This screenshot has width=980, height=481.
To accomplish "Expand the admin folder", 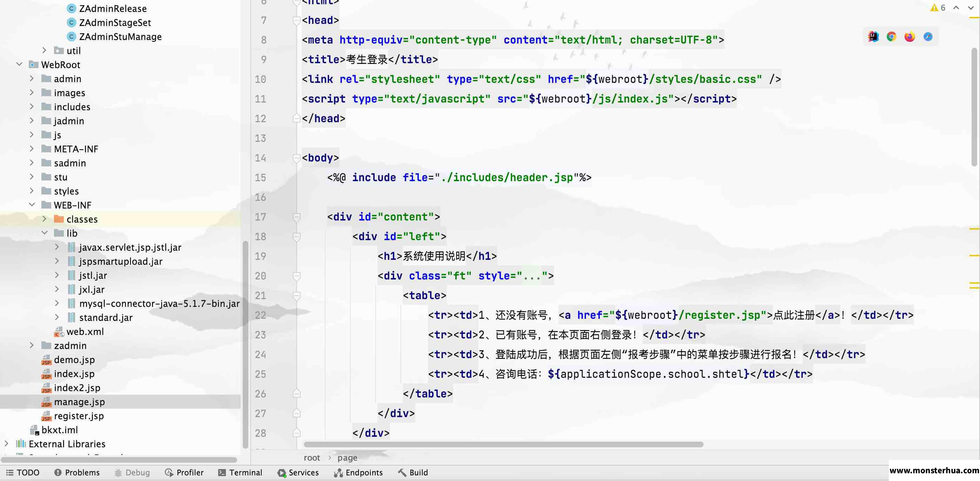I will (x=32, y=78).
